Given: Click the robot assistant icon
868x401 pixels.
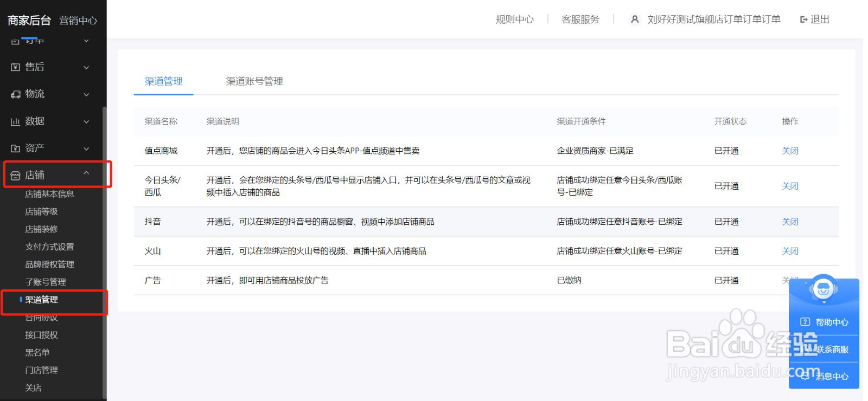Looking at the screenshot, I should [x=823, y=289].
